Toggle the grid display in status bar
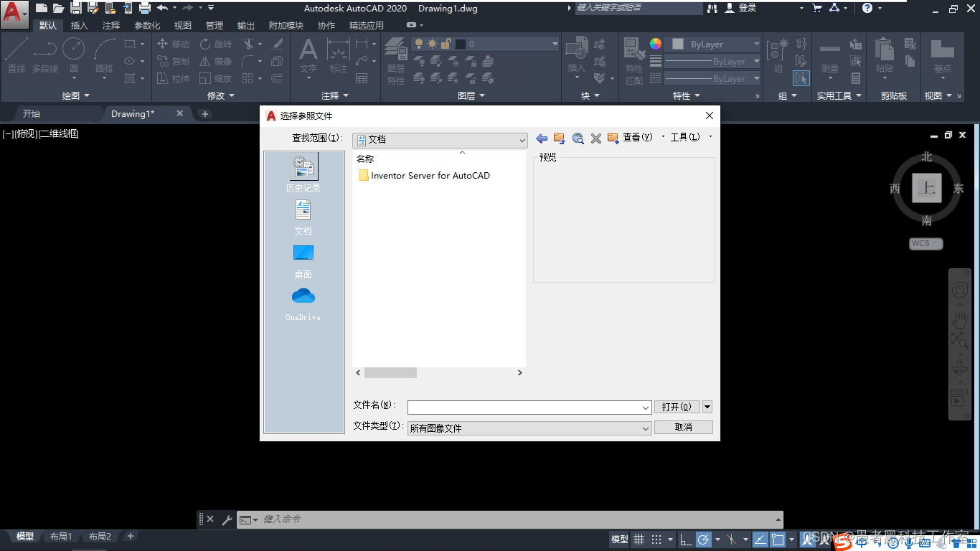 pyautogui.click(x=639, y=540)
